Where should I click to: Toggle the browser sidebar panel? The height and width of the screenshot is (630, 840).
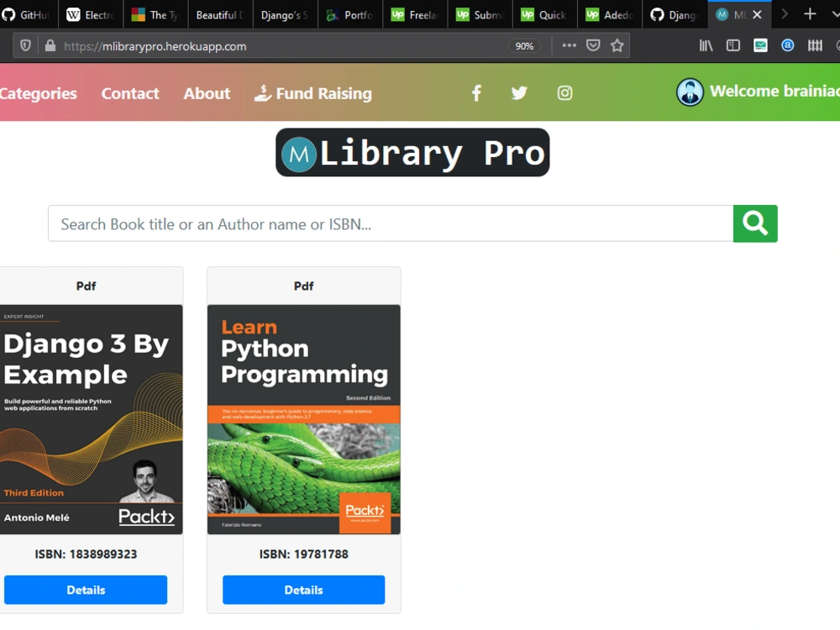coord(732,45)
